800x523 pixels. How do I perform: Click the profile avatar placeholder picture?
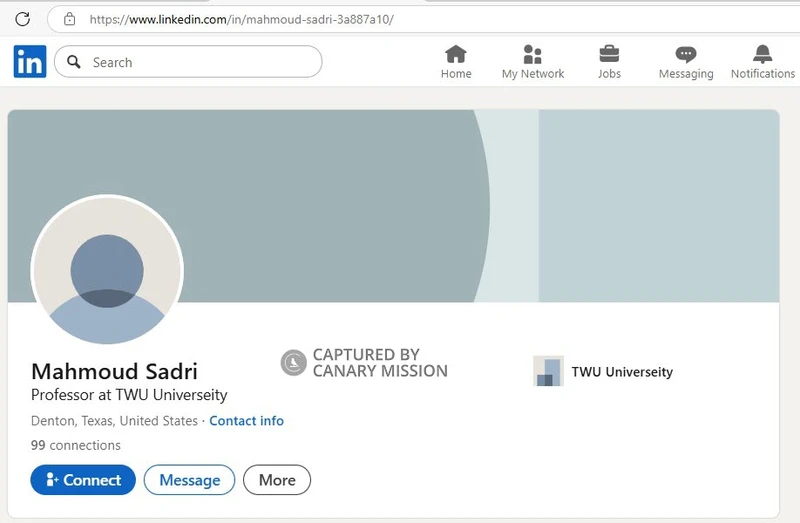pos(107,269)
